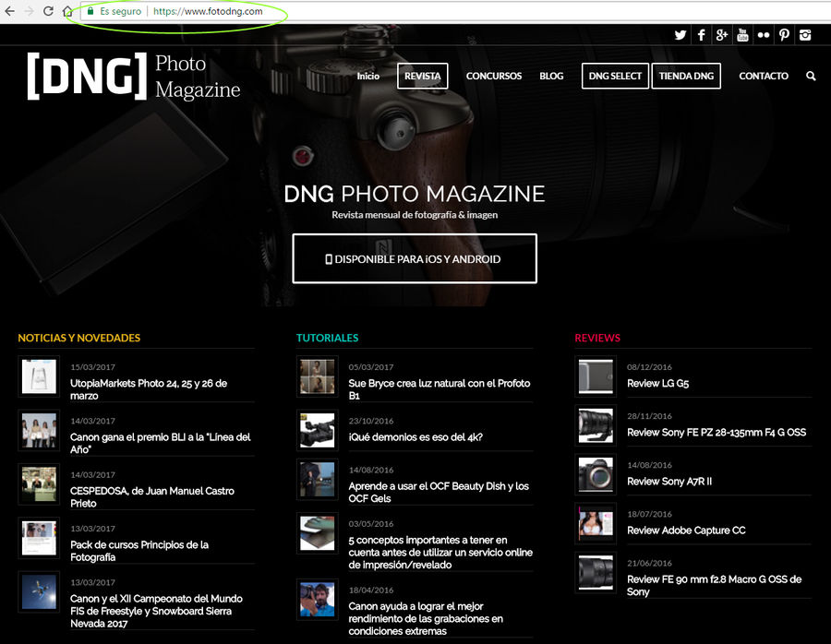Click FE 90 mm Macro lens thumbnail

coord(596,573)
